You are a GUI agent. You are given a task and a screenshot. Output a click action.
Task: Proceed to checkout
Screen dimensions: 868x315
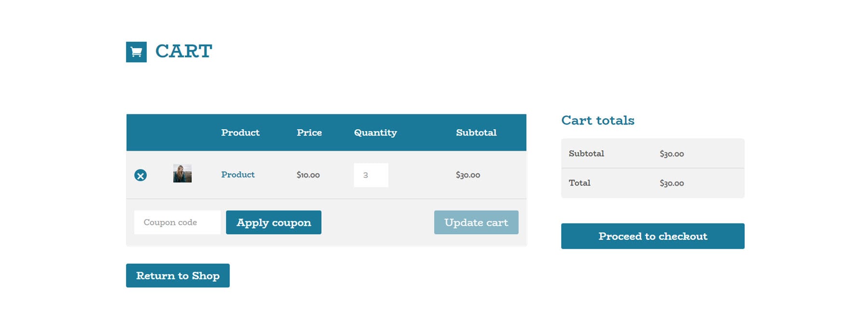tap(652, 236)
